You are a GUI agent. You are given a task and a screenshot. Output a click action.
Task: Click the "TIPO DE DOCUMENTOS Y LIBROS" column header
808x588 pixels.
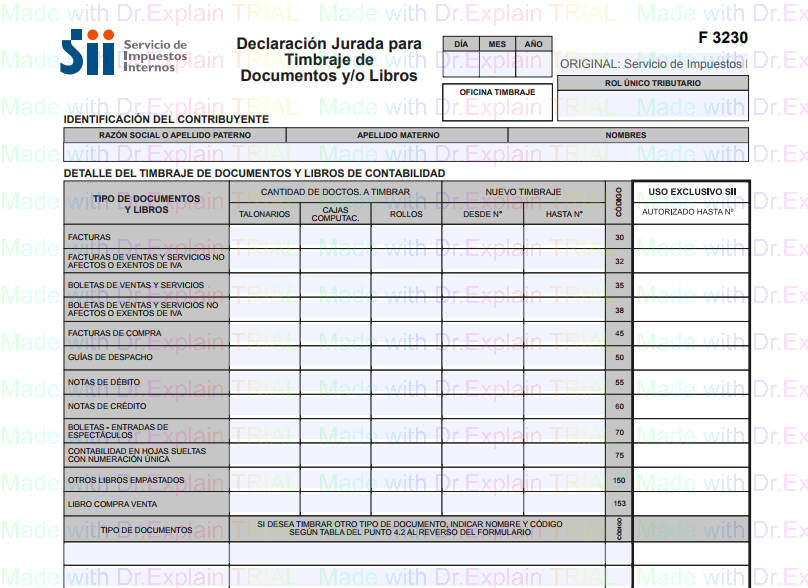pyautogui.click(x=146, y=204)
